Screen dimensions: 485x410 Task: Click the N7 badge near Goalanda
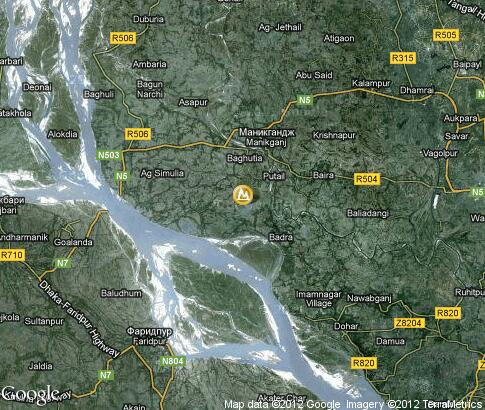(62, 263)
